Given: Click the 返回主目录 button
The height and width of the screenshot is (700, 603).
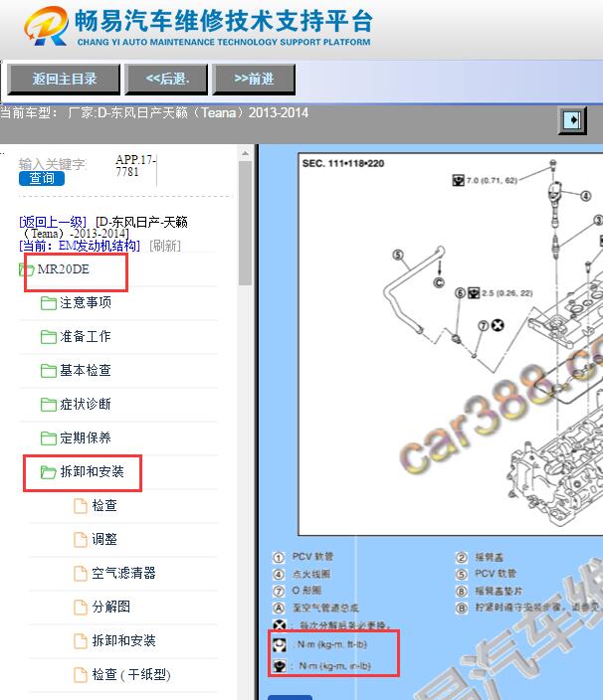Looking at the screenshot, I should (x=64, y=79).
